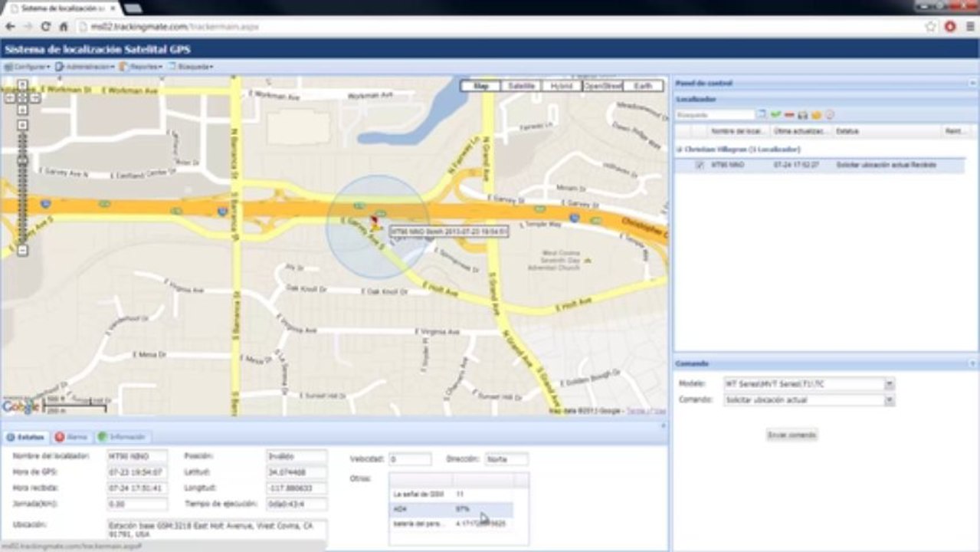The width and height of the screenshot is (980, 552).
Task: Zoom out the map with minus button
Action: 22,251
